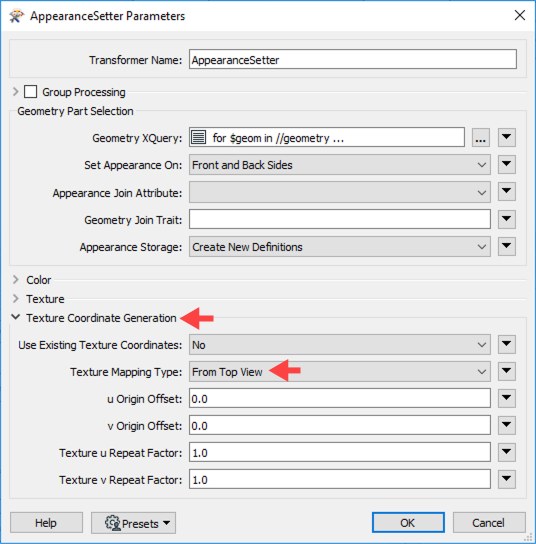Screen dimensions: 536x544
Task: Open the Geometry XQuery ellipsis editor button
Action: point(480,138)
